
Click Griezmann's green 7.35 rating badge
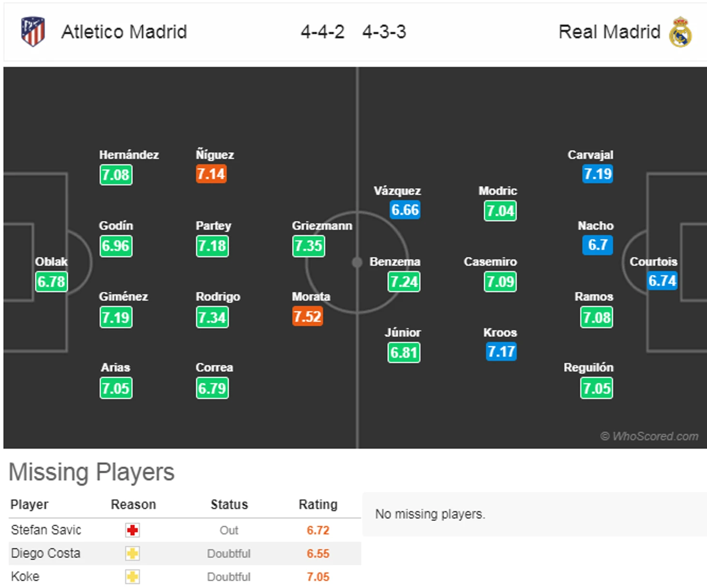pyautogui.click(x=308, y=246)
